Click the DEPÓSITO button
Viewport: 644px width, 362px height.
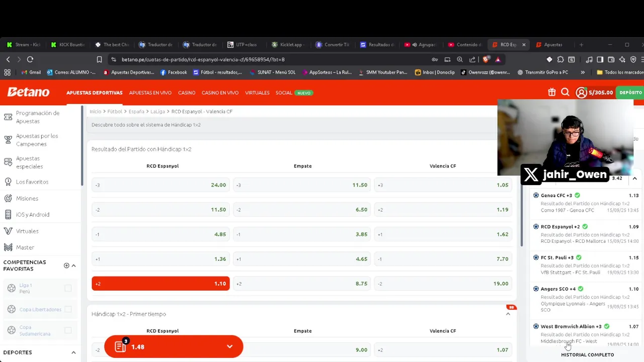630,93
